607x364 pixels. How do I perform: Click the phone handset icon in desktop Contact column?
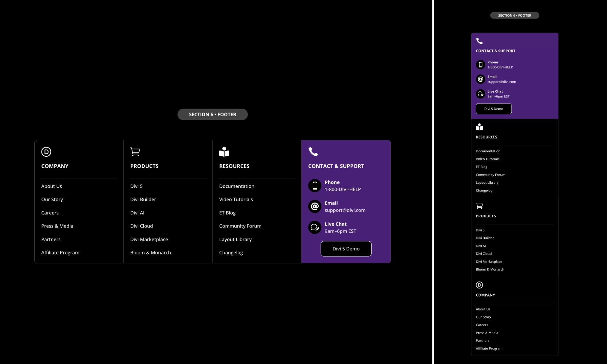[313, 152]
